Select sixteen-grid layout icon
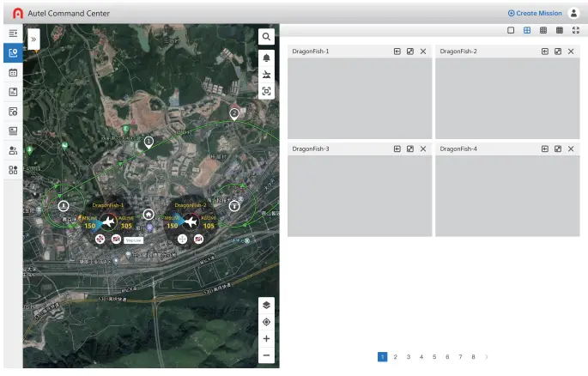The width and height of the screenshot is (588, 376). [x=560, y=30]
